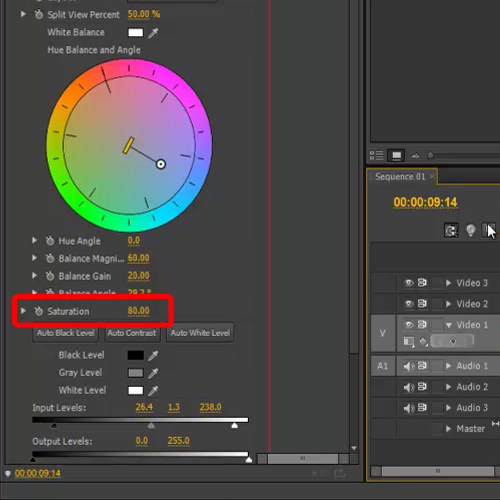Screen dimensions: 500x500
Task: Click the Saturation value 80.00
Action: (x=139, y=311)
